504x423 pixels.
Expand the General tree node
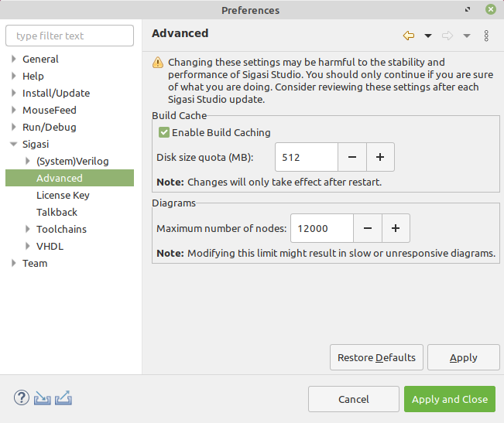(x=13, y=59)
